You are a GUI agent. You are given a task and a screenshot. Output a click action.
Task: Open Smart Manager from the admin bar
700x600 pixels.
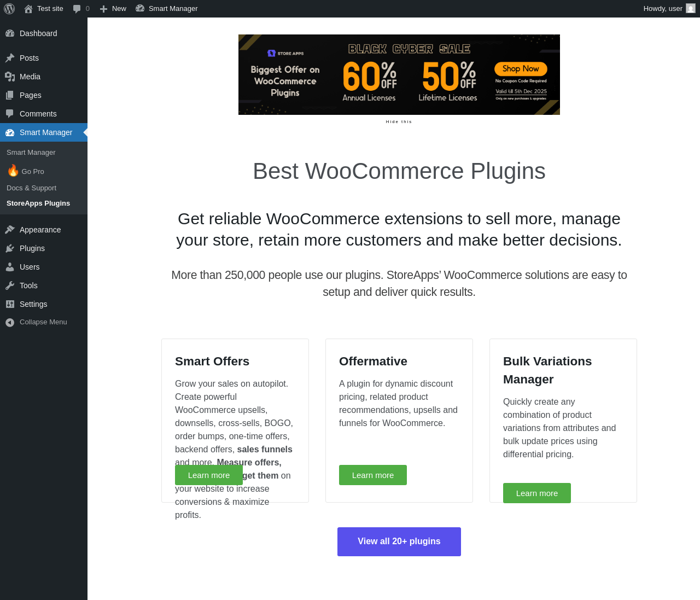[x=166, y=9]
